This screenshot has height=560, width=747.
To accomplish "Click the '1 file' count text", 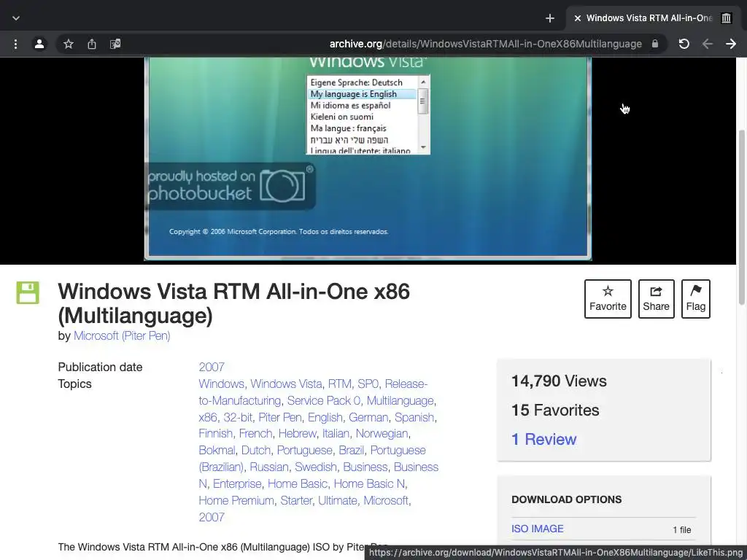I will point(682,529).
